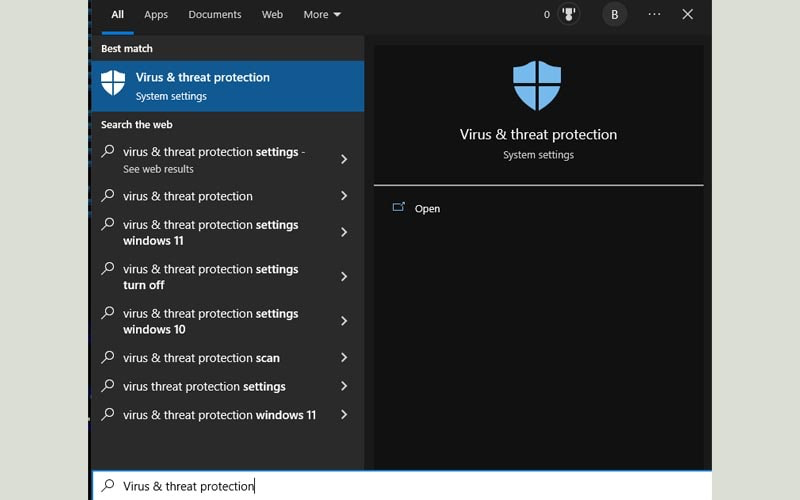Click search icon beside 'virus & threat protection scan'
Screen dimensions: 800x500
tap(108, 357)
